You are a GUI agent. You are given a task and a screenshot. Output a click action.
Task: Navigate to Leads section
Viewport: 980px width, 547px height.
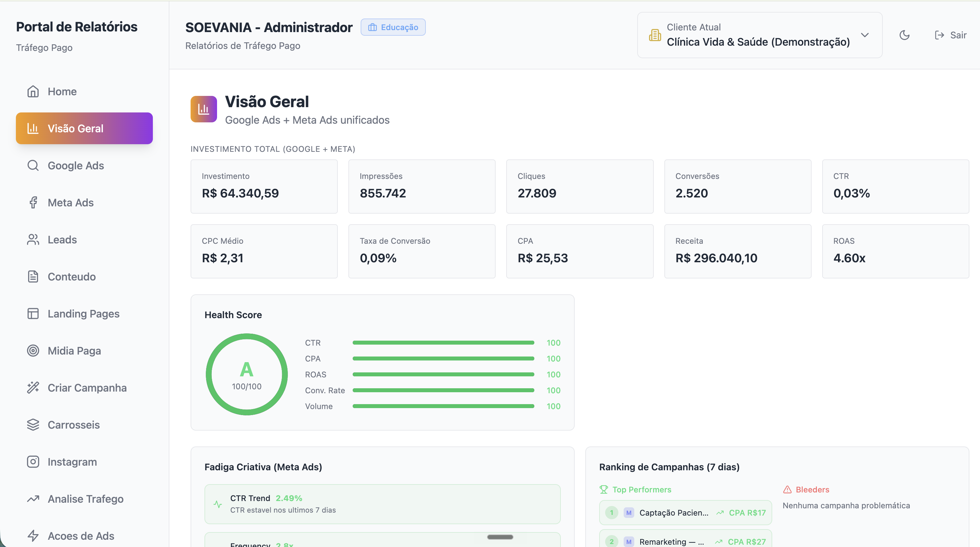[84, 240]
